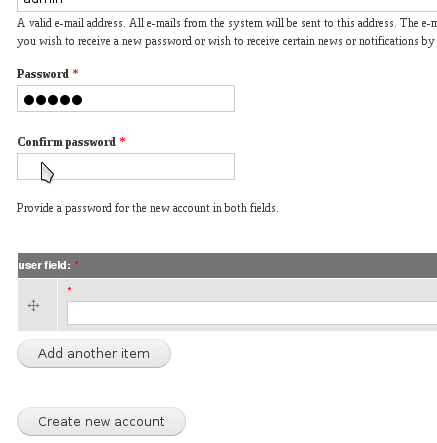437x443 pixels.
Task: Click Create new account button
Action: 101,422
